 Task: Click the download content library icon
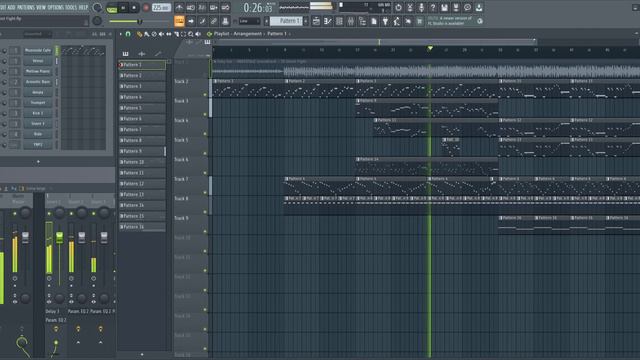479,7
